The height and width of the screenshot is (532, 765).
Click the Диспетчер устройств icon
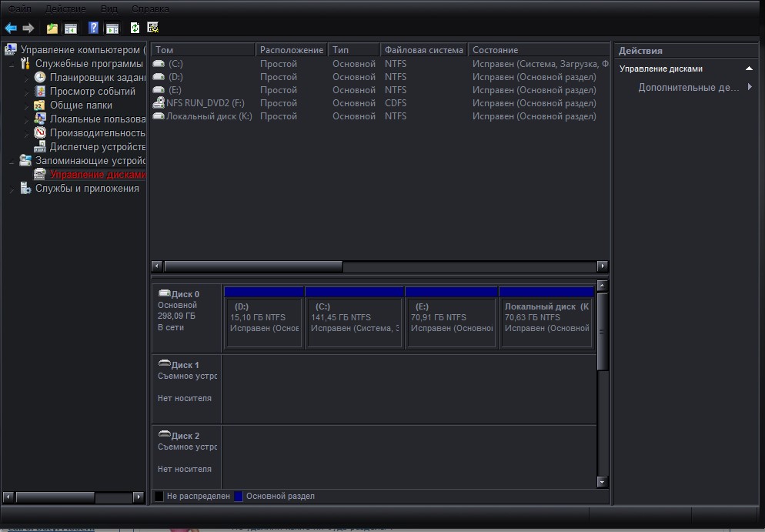[x=40, y=146]
